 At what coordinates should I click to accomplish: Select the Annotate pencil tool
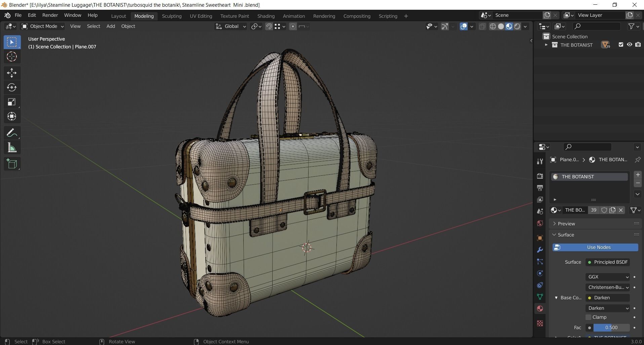click(12, 133)
